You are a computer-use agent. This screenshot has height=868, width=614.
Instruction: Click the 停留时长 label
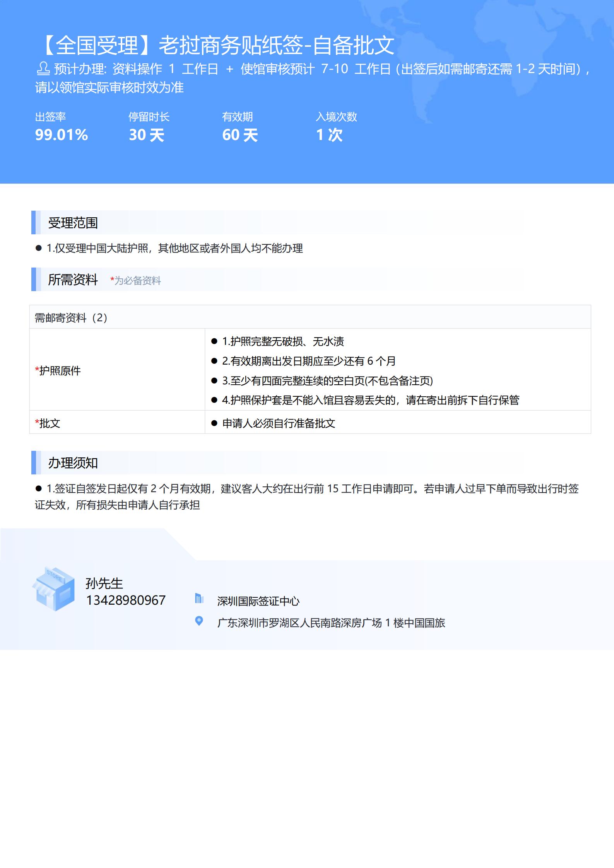[149, 117]
